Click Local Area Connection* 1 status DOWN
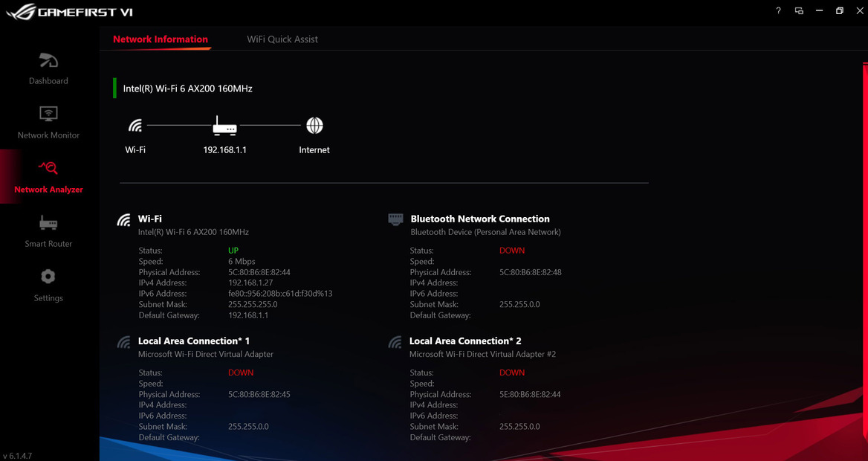Screen dimensions: 868x461 [x=241, y=373]
